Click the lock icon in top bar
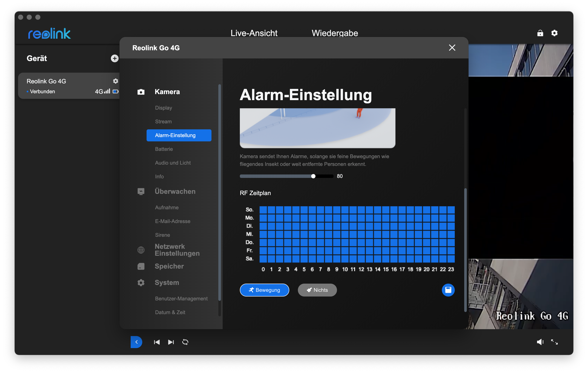The height and width of the screenshot is (373, 588). [x=540, y=33]
